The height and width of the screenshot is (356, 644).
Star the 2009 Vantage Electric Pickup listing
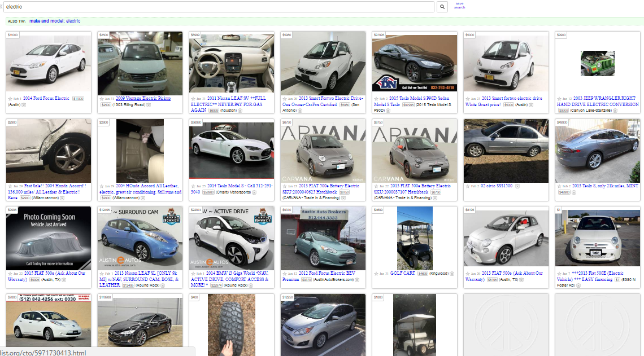tap(102, 99)
